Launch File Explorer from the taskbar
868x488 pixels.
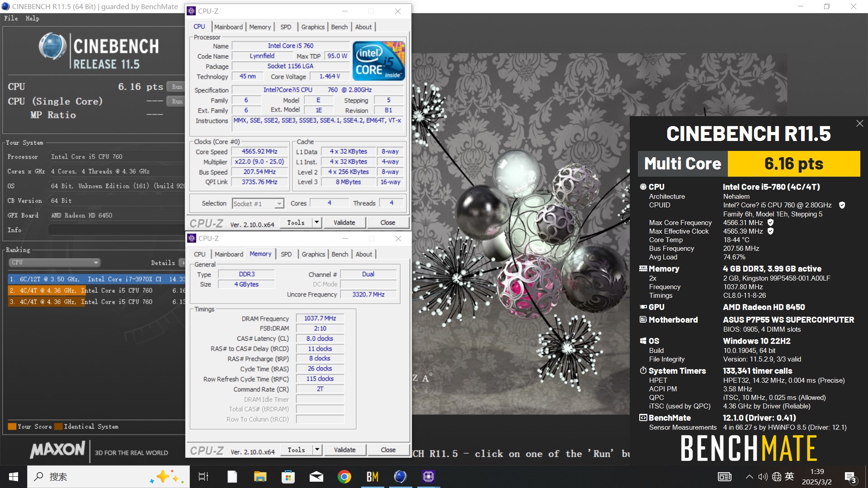(x=260, y=477)
